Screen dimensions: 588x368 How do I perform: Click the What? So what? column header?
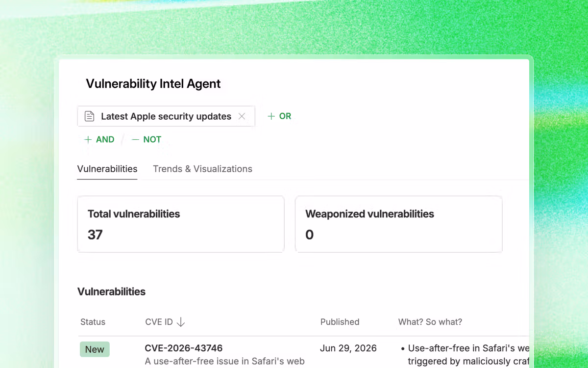[x=430, y=322]
